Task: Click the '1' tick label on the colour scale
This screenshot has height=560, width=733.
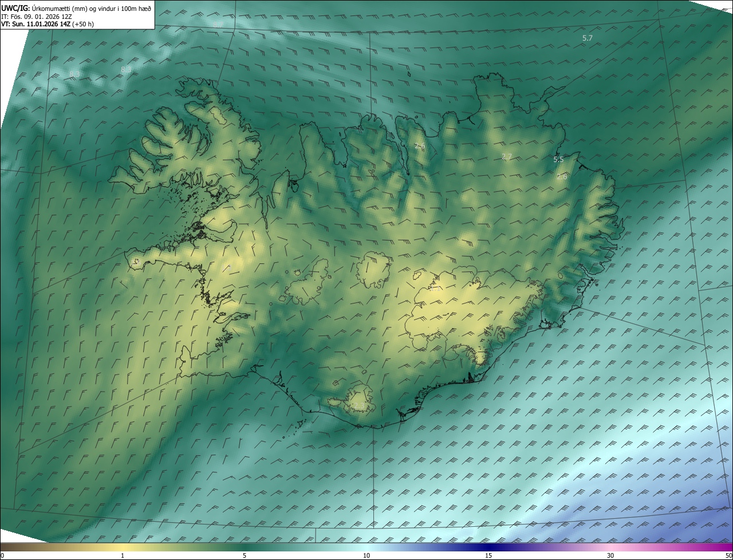Action: (x=123, y=555)
